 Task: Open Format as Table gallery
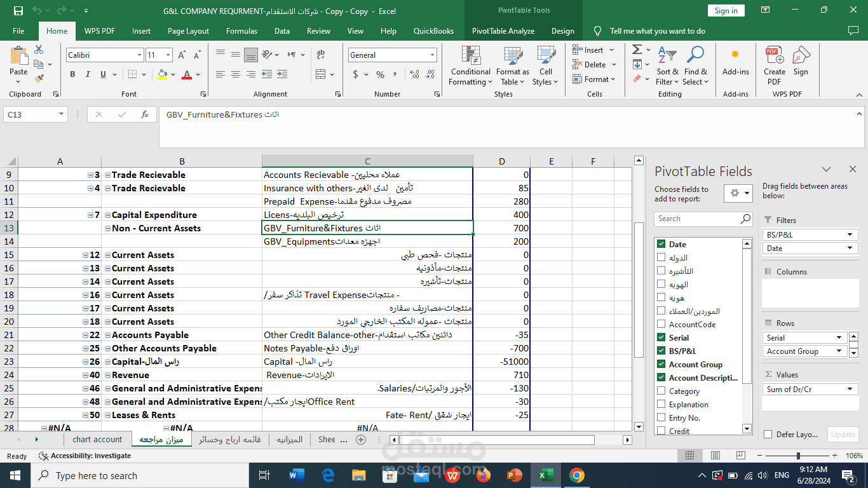[x=512, y=65]
